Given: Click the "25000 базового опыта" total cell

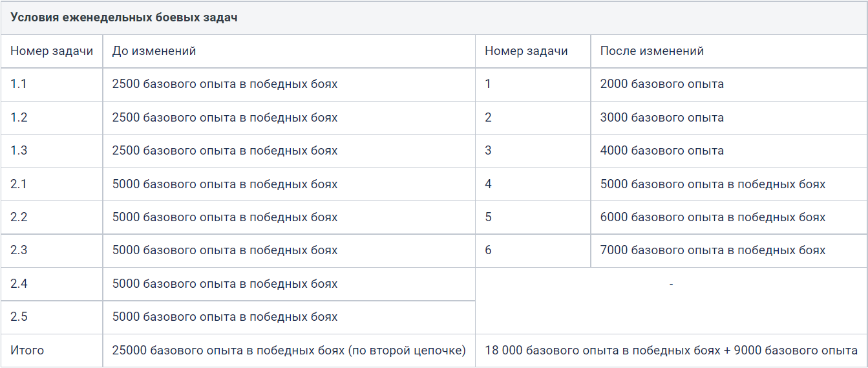Looking at the screenshot, I should click(289, 351).
